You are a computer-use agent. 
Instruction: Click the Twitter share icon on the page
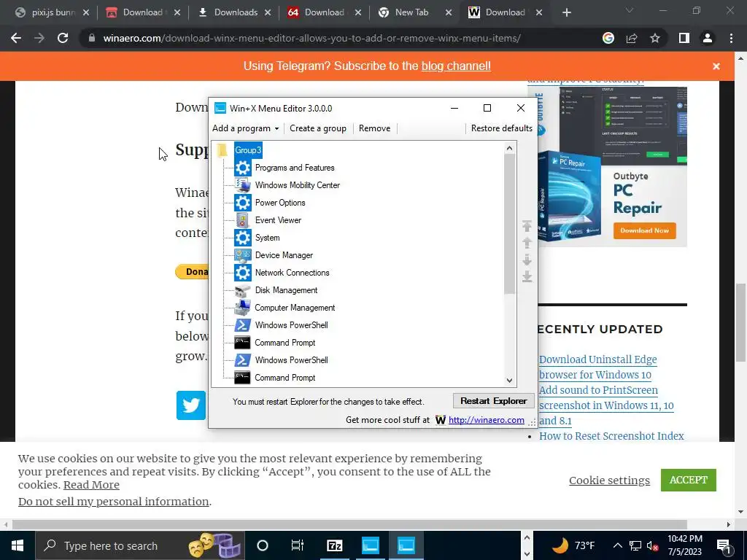coord(191,405)
